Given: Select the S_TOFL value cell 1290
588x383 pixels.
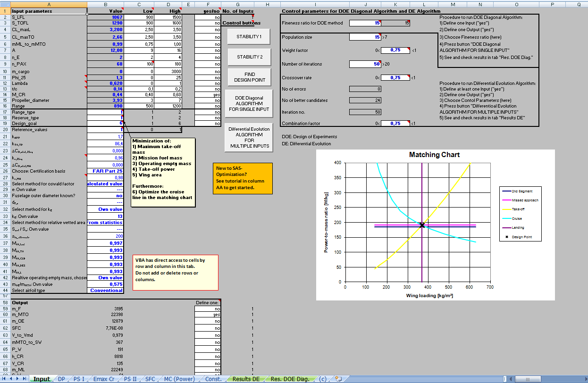Looking at the screenshot, I should 106,23.
